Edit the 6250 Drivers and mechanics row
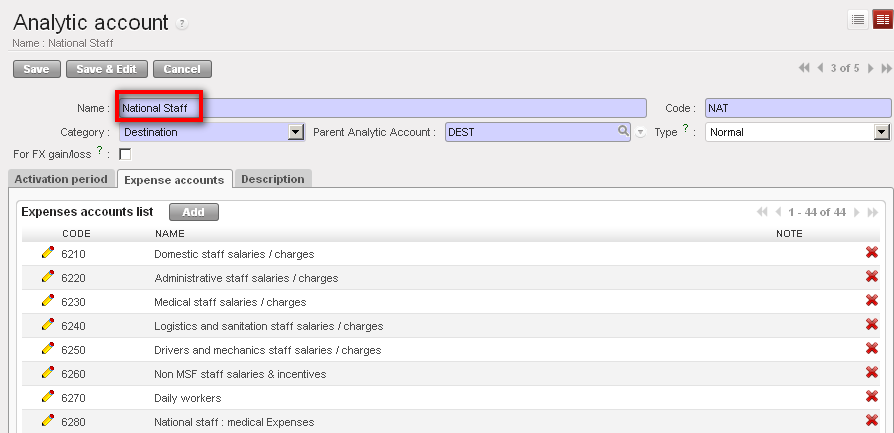Screen dimensions: 894x433 (x=47, y=350)
